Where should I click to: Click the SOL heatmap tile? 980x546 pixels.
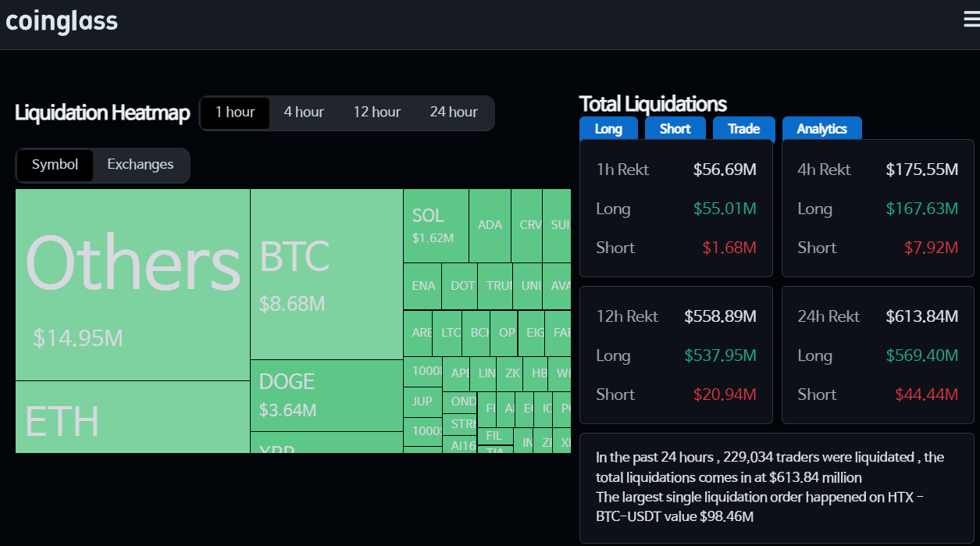coord(436,226)
